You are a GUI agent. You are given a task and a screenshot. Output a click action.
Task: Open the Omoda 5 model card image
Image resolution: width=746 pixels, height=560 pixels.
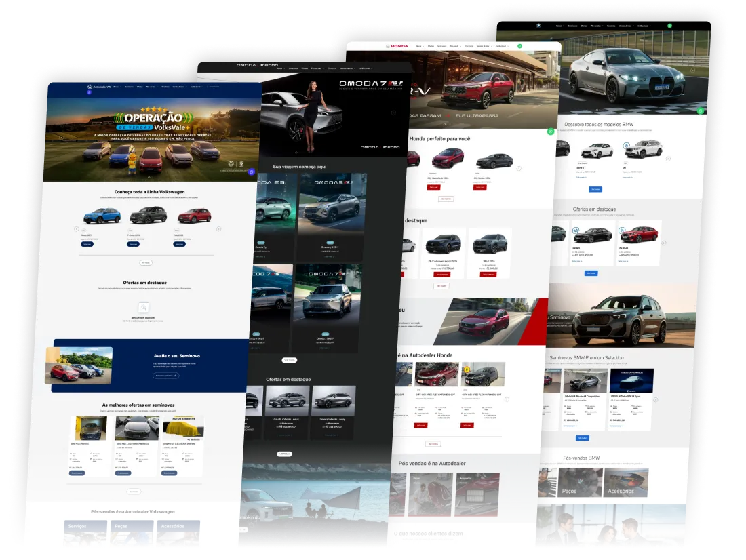point(332,203)
